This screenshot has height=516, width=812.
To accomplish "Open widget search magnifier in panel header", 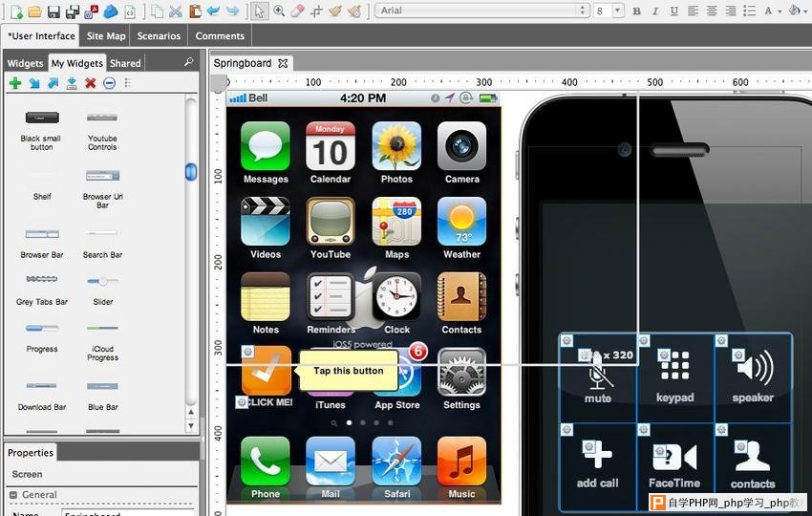I will [188, 62].
